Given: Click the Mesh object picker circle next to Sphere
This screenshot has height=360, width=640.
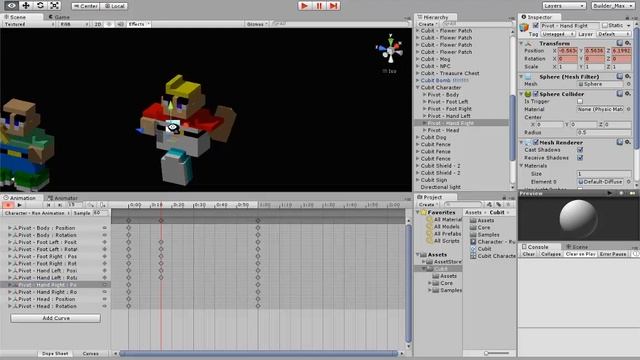Looking at the screenshot, I should pyautogui.click(x=629, y=84).
